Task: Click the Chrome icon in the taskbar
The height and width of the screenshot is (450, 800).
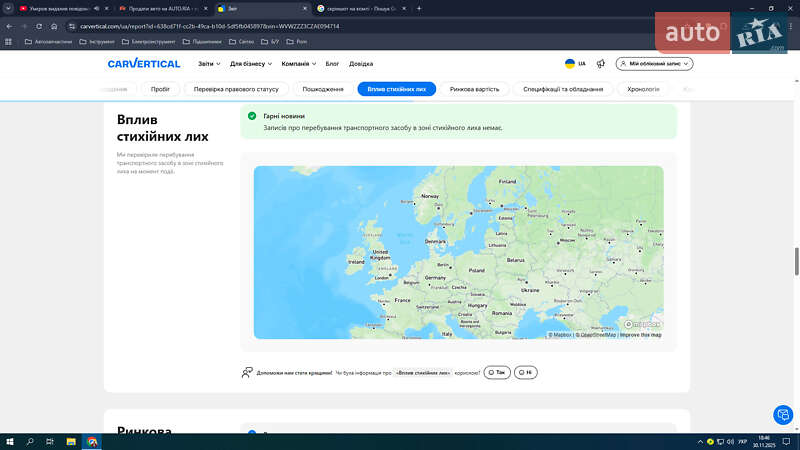Action: click(x=92, y=441)
